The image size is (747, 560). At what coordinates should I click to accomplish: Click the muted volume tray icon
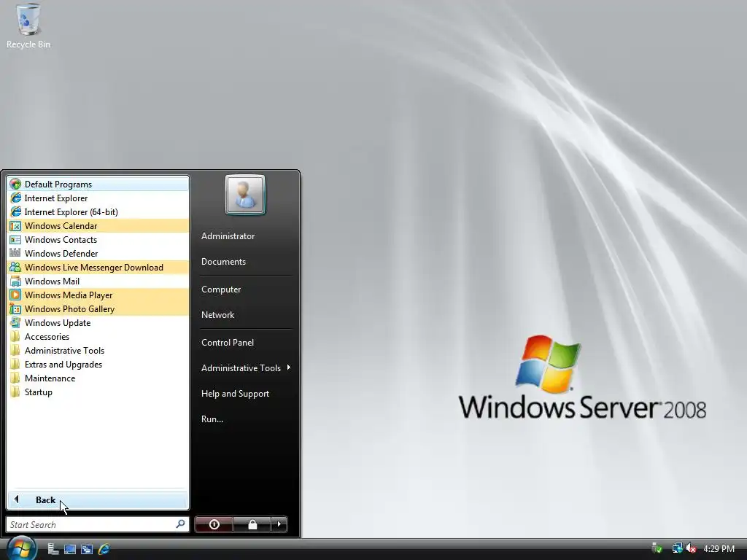[691, 548]
